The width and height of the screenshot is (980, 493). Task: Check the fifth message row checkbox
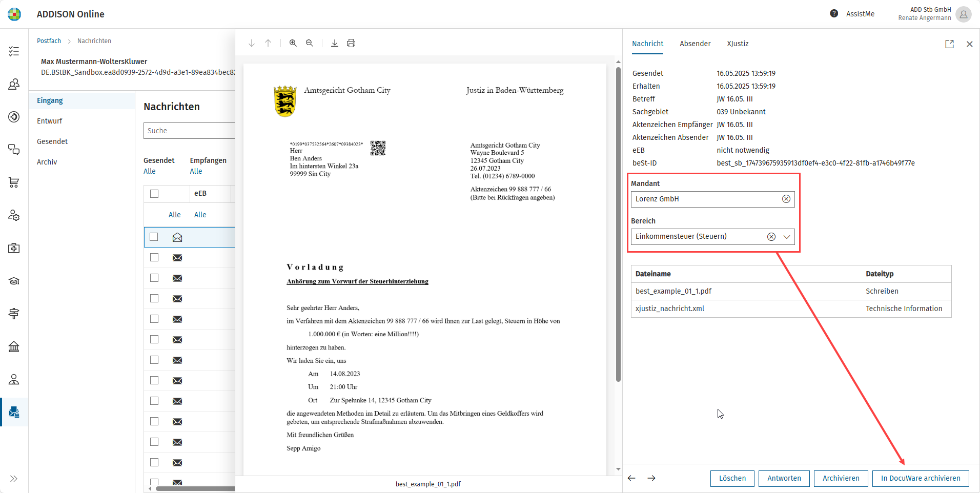(x=154, y=319)
